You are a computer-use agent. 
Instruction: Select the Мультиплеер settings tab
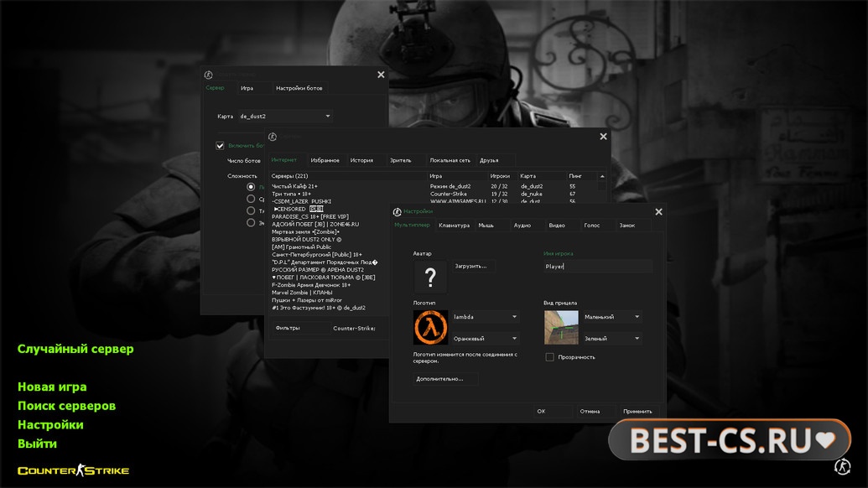coord(412,225)
